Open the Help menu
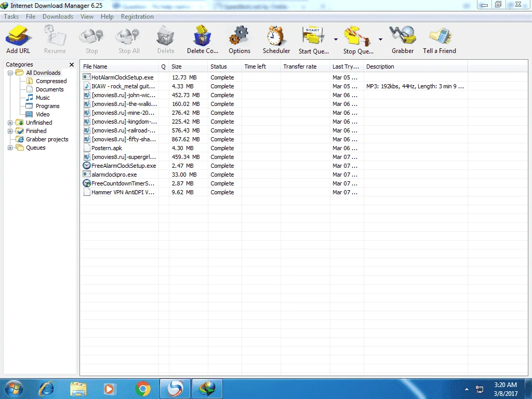 pos(107,17)
